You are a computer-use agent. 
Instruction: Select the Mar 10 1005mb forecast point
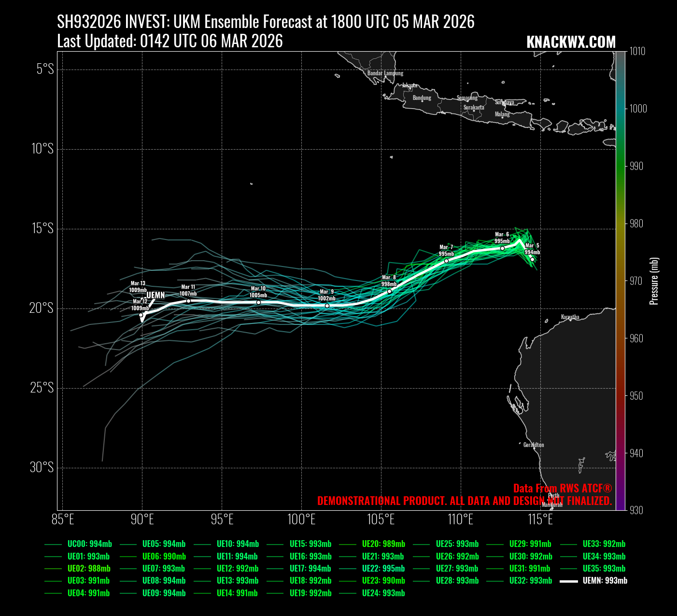[258, 302]
